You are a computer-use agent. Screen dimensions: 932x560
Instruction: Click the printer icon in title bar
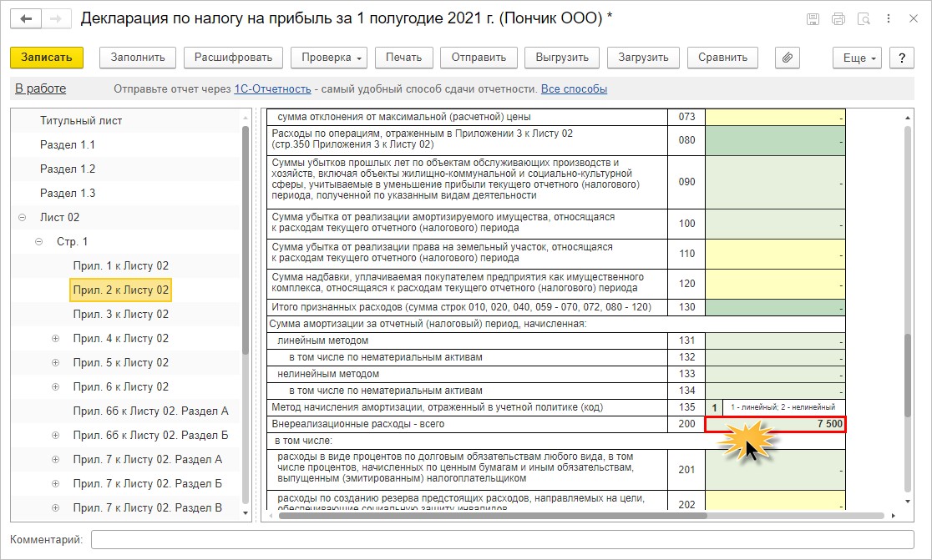pos(838,19)
